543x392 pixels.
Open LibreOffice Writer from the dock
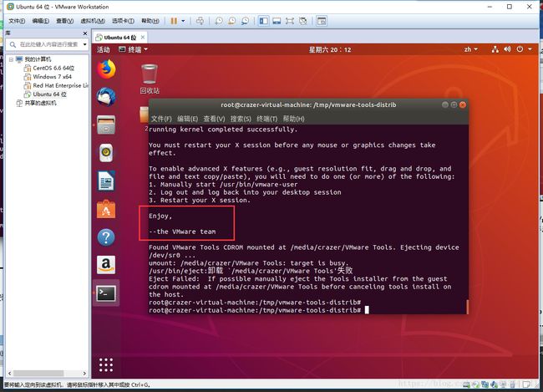pos(106,181)
